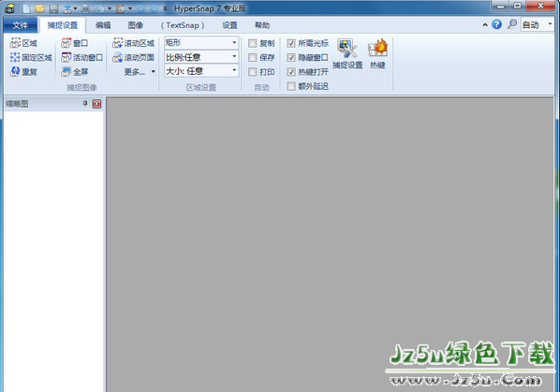Click the white thumbnail list area
This screenshot has height=392, width=560.
click(53, 252)
